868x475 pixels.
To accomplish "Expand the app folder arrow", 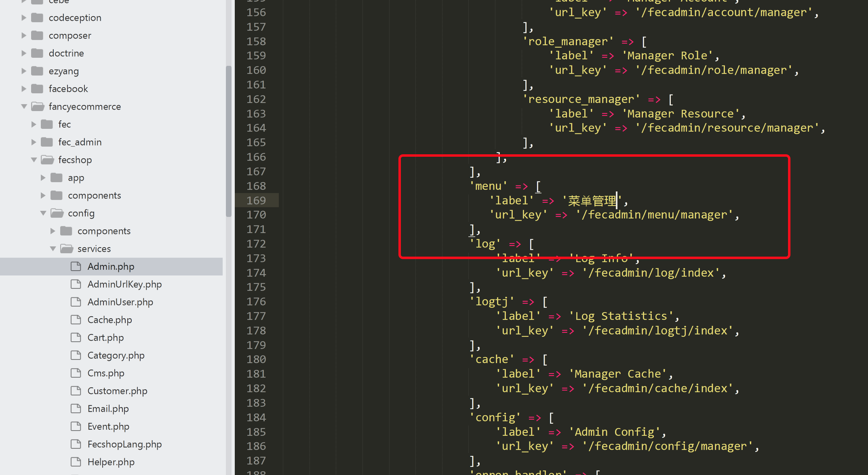I will [43, 178].
